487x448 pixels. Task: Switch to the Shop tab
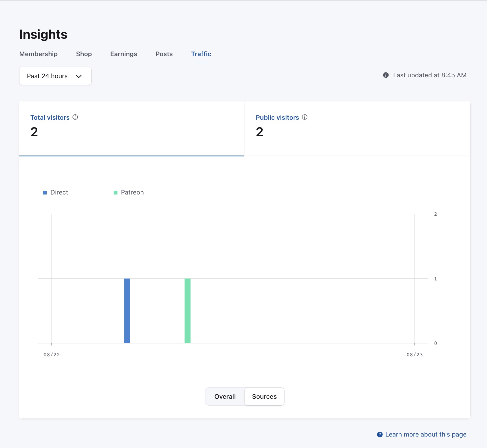click(84, 54)
